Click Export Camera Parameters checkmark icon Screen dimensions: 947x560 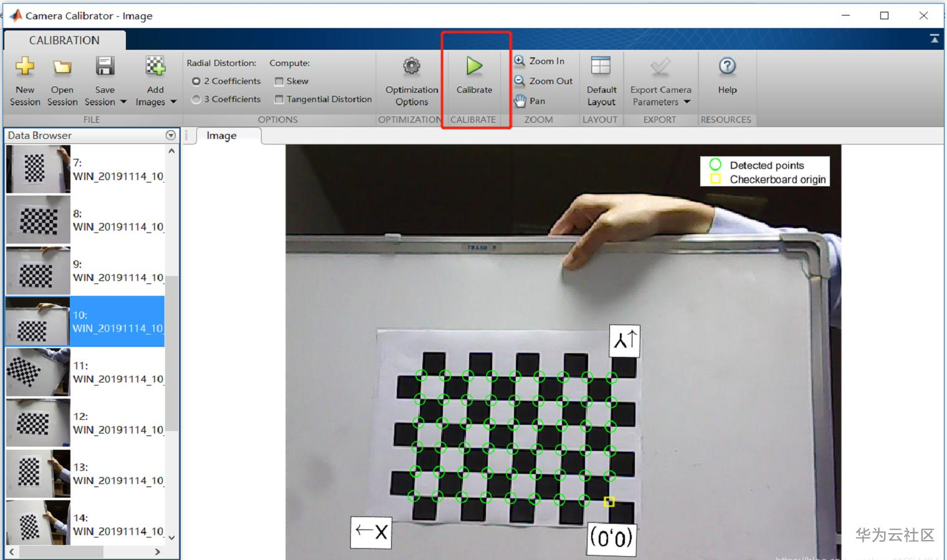click(660, 66)
